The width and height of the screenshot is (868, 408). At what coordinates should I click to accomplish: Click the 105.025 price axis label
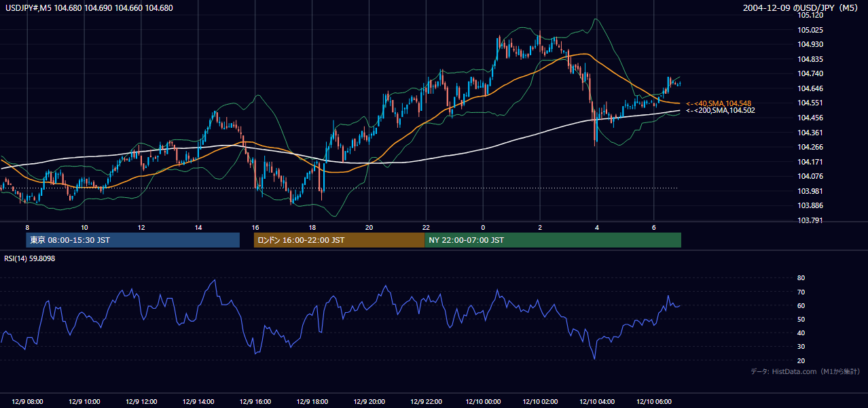click(x=810, y=30)
